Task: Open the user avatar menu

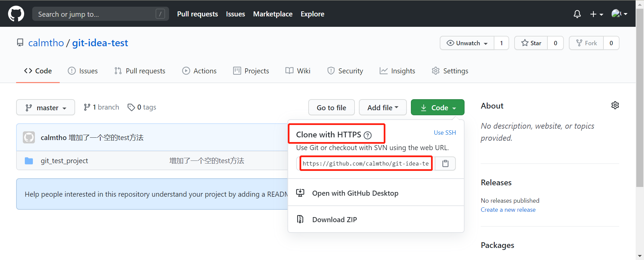Action: click(619, 14)
